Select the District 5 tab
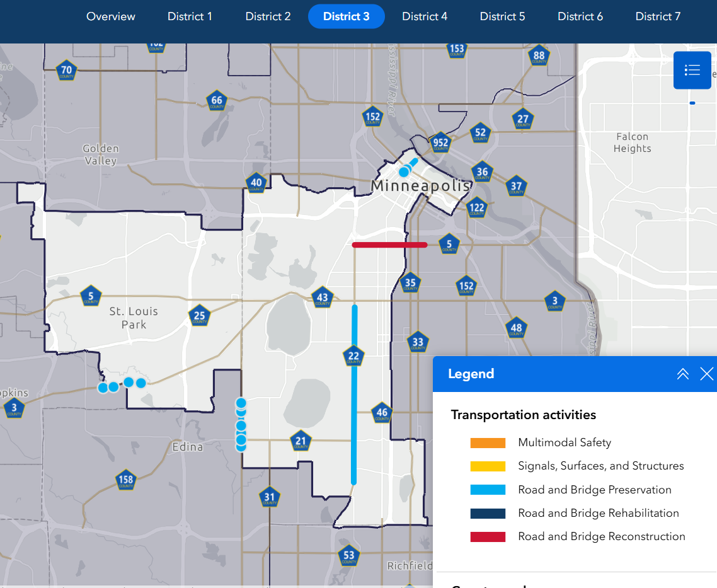717x588 pixels. pos(502,16)
